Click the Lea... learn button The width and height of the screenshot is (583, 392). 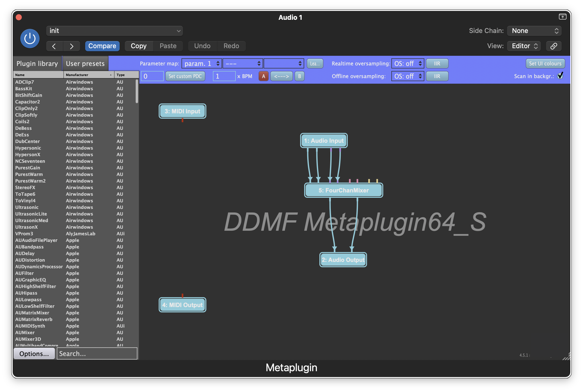(x=315, y=64)
